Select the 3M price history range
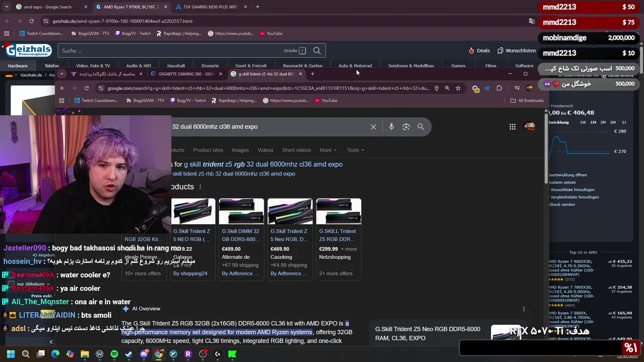This screenshot has height=362, width=644. 603,122
